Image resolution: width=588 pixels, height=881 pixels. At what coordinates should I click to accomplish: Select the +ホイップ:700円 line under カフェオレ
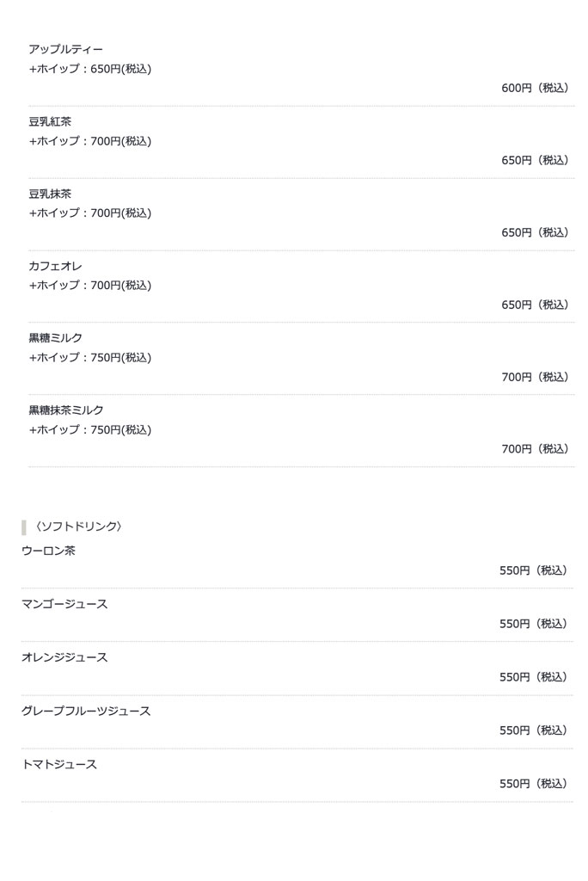coord(89,286)
